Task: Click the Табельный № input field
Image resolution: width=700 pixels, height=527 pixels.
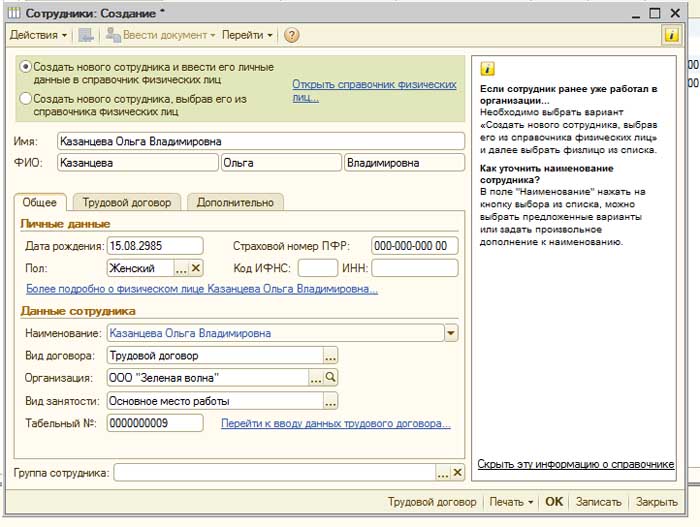Action: 158,424
